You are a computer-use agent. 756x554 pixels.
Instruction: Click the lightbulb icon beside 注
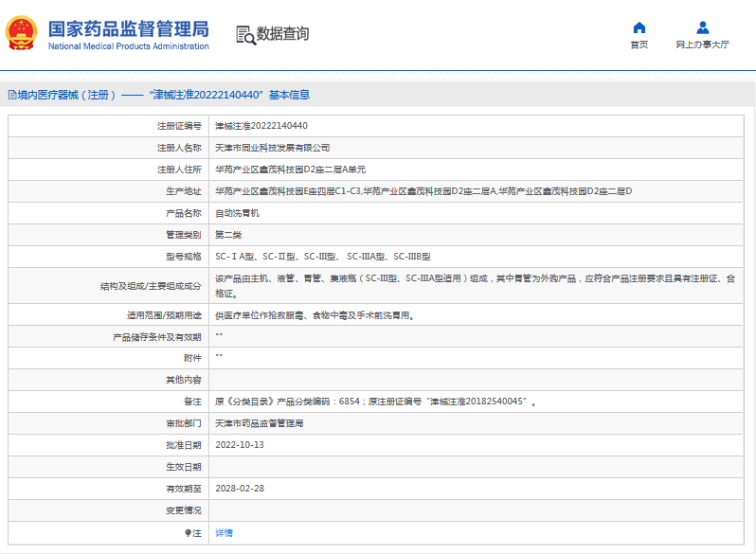coord(188,533)
